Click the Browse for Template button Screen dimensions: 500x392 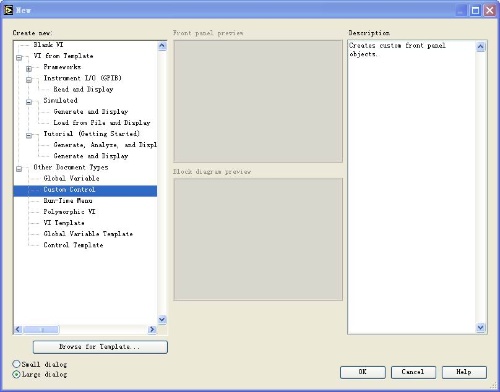pos(100,347)
